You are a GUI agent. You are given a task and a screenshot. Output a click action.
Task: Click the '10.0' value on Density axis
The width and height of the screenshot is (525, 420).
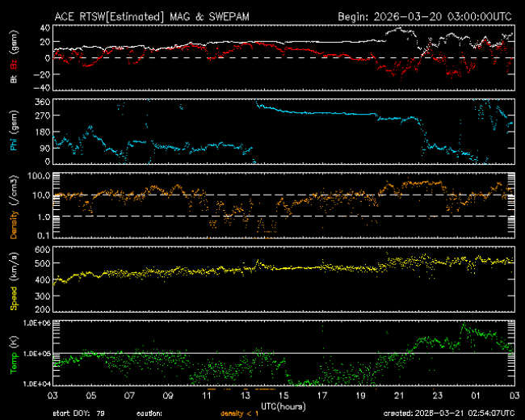point(41,195)
